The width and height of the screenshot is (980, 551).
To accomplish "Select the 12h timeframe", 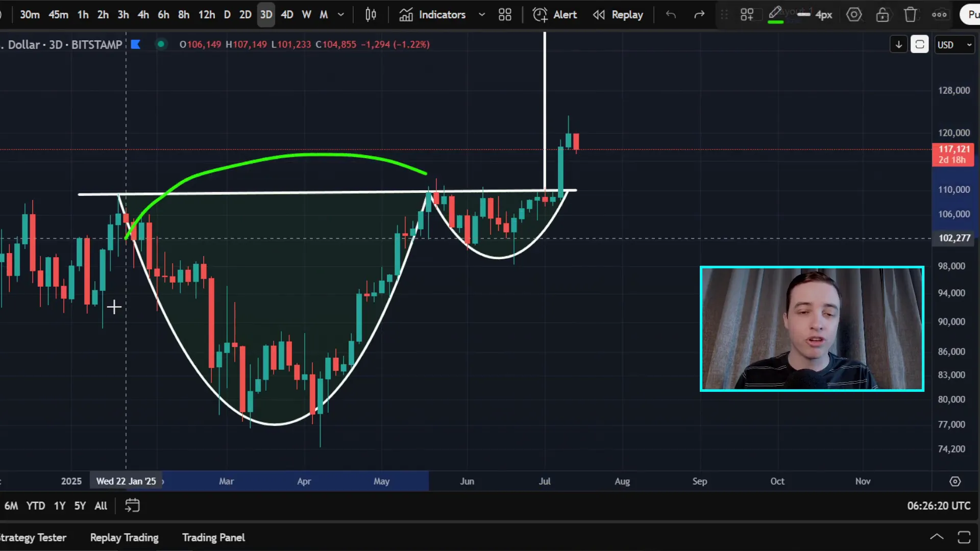I will click(207, 15).
